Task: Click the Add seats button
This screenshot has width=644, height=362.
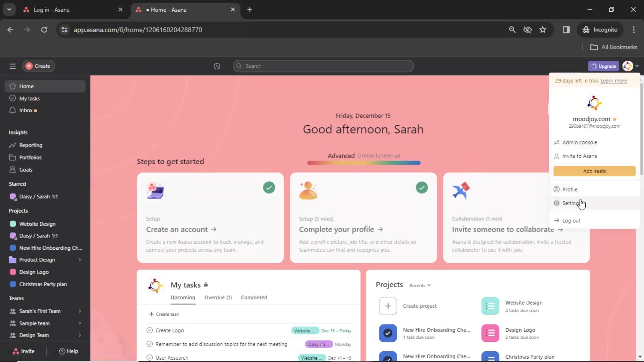Action: 594,171
